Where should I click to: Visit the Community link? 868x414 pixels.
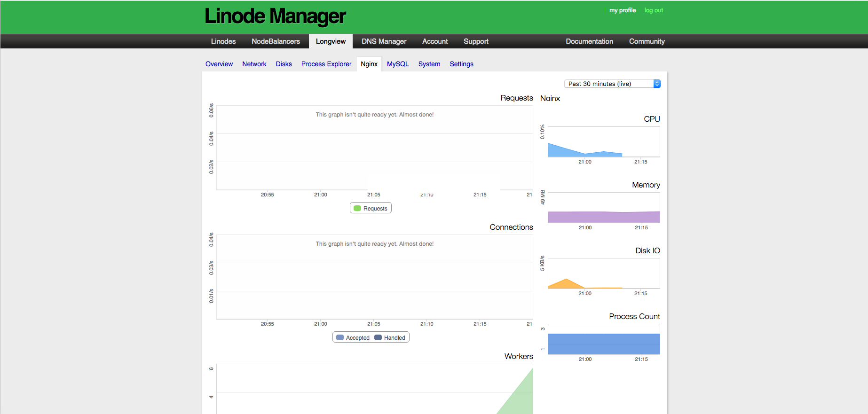(647, 41)
